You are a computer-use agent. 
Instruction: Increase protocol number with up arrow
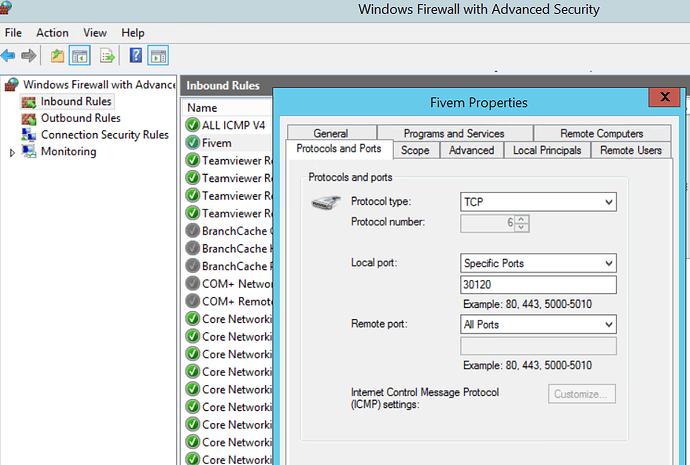coord(521,219)
